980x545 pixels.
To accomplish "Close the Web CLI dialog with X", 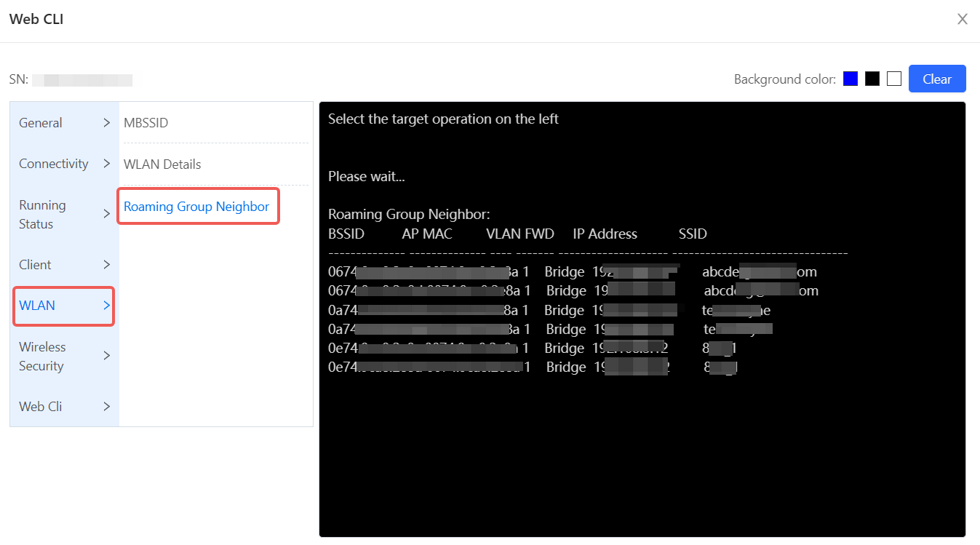I will pyautogui.click(x=962, y=20).
